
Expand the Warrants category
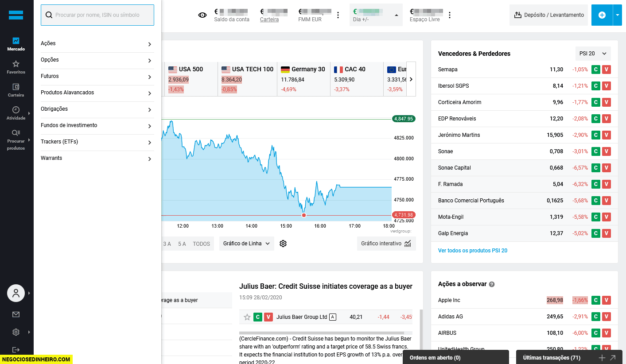[97, 159]
